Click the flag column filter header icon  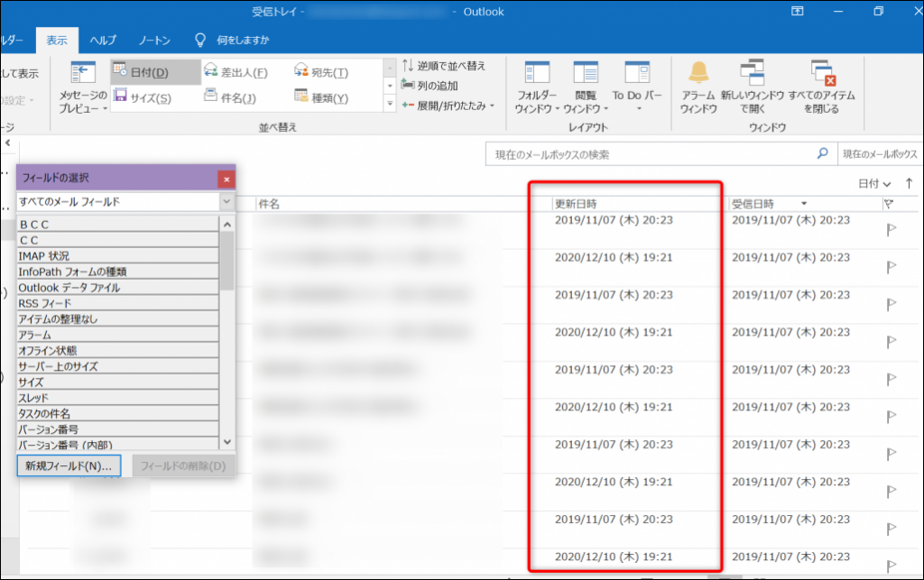pyautogui.click(x=889, y=204)
